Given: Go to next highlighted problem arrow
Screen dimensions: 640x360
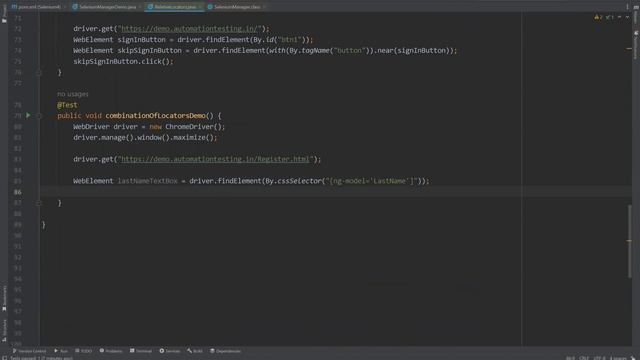Looking at the screenshot, I should (x=627, y=17).
